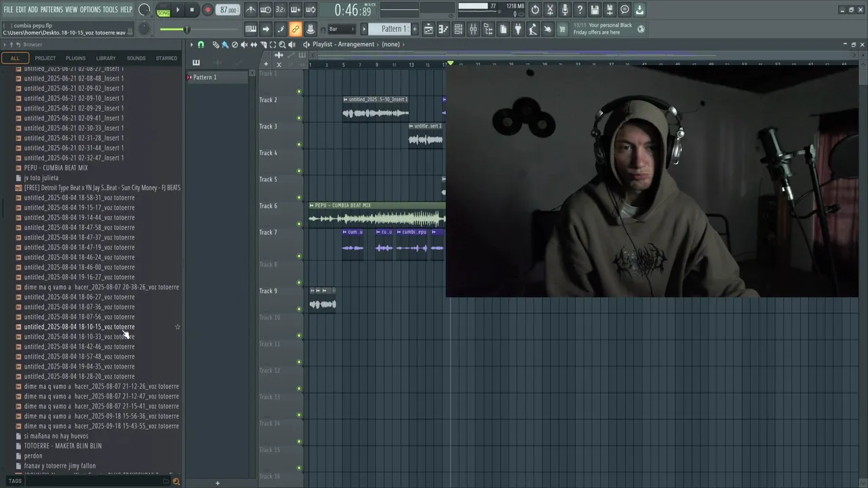
Task: Open the HELP menu
Action: [x=126, y=9]
